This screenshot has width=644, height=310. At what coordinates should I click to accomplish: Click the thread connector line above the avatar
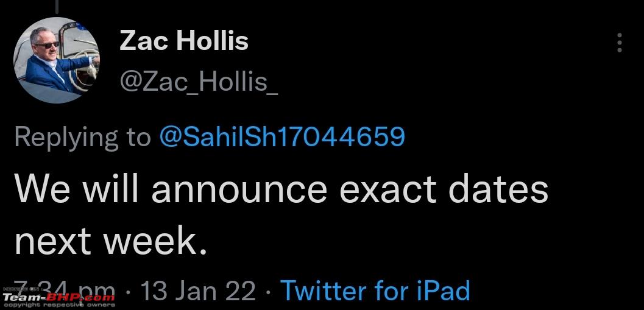(x=56, y=5)
